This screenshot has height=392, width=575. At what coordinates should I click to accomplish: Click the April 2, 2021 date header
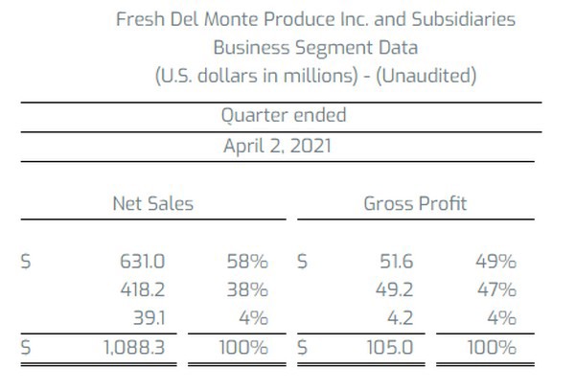tap(284, 149)
